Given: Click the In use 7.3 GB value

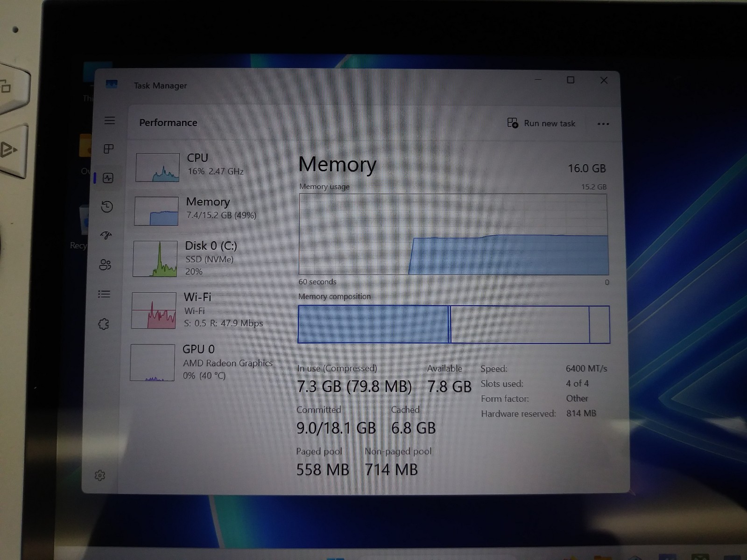Looking at the screenshot, I should point(354,386).
